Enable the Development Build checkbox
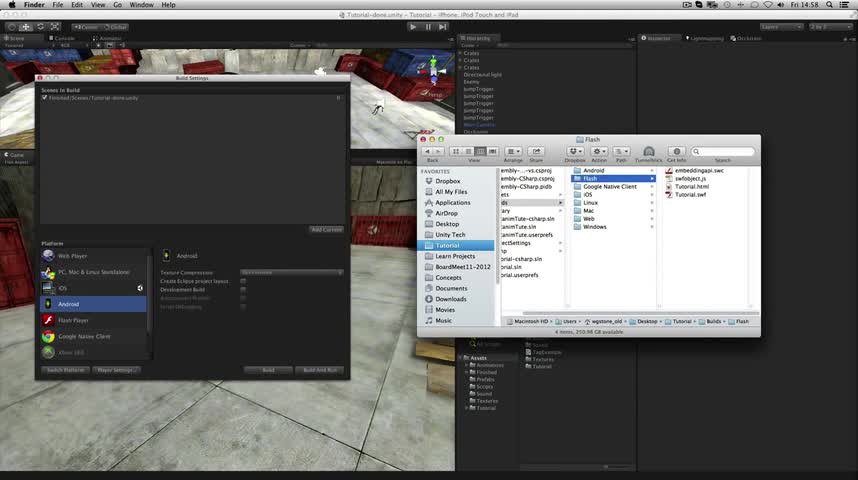Viewport: 858px width, 480px height. coord(243,290)
